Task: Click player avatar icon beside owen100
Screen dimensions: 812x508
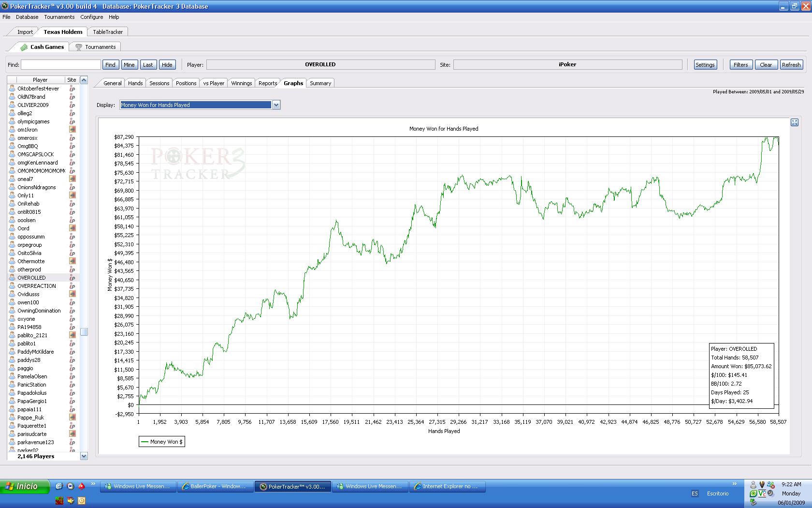Action: pyautogui.click(x=13, y=302)
